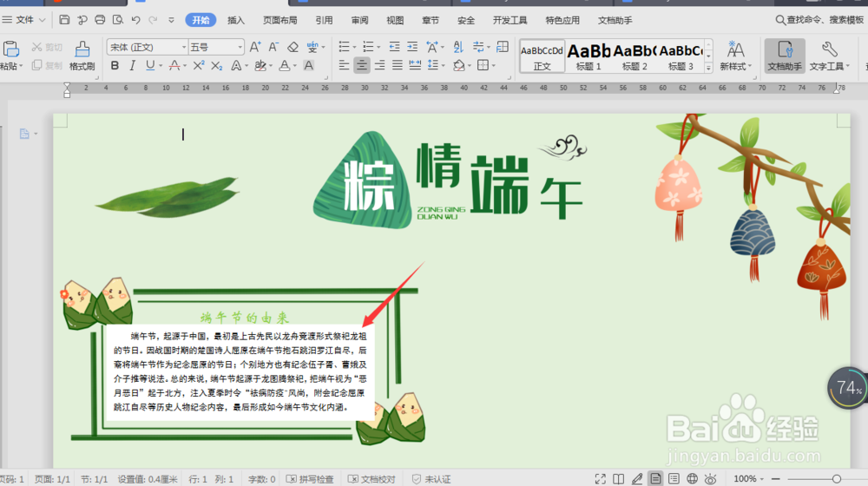Click 文档校对 proofreading in status bar

(x=372, y=479)
